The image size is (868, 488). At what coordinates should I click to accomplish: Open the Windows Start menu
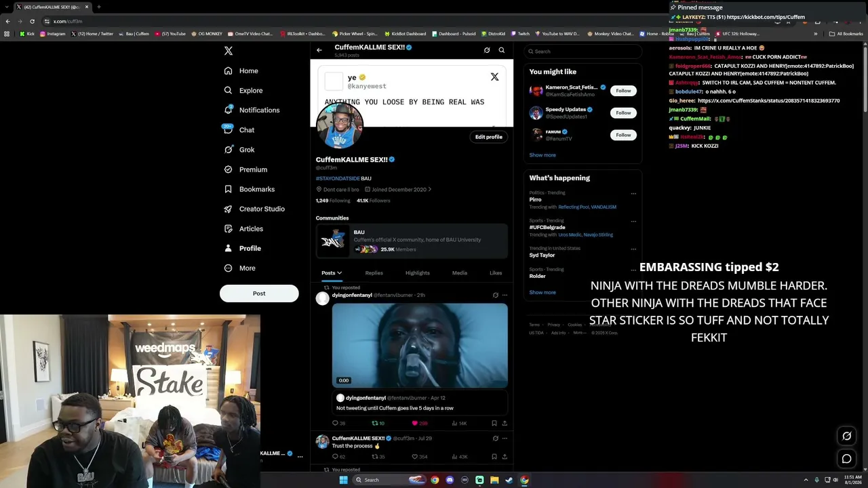(344, 480)
